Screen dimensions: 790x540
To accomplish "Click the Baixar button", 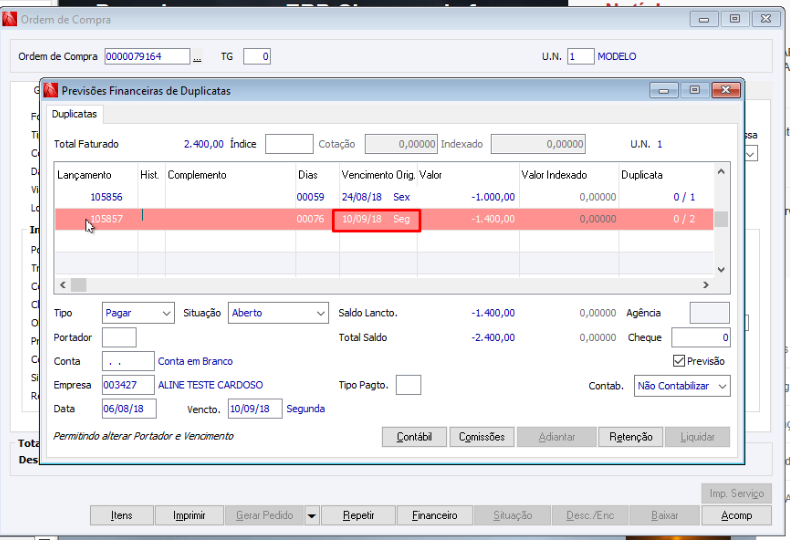I will pyautogui.click(x=665, y=515).
